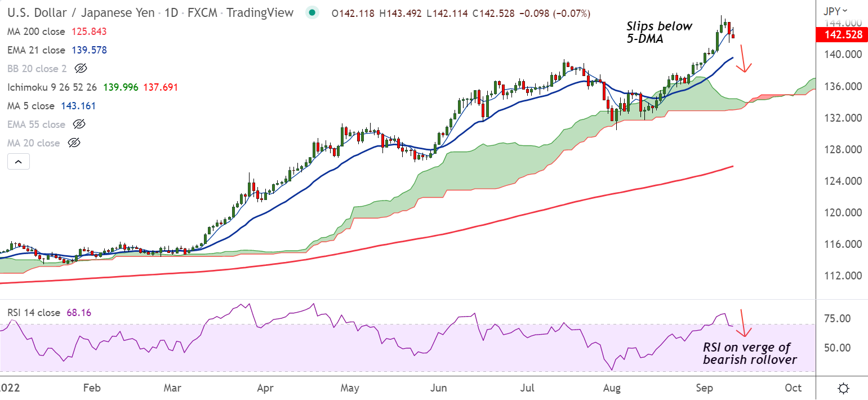Click the Sep label on the time axis
The image size is (868, 400).
pyautogui.click(x=704, y=388)
